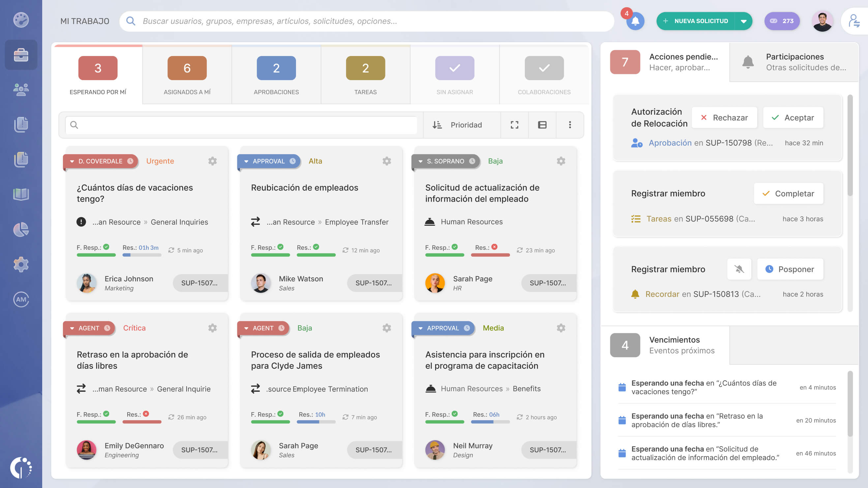Expand the list to fullscreen view
This screenshot has height=488, width=868.
[514, 125]
